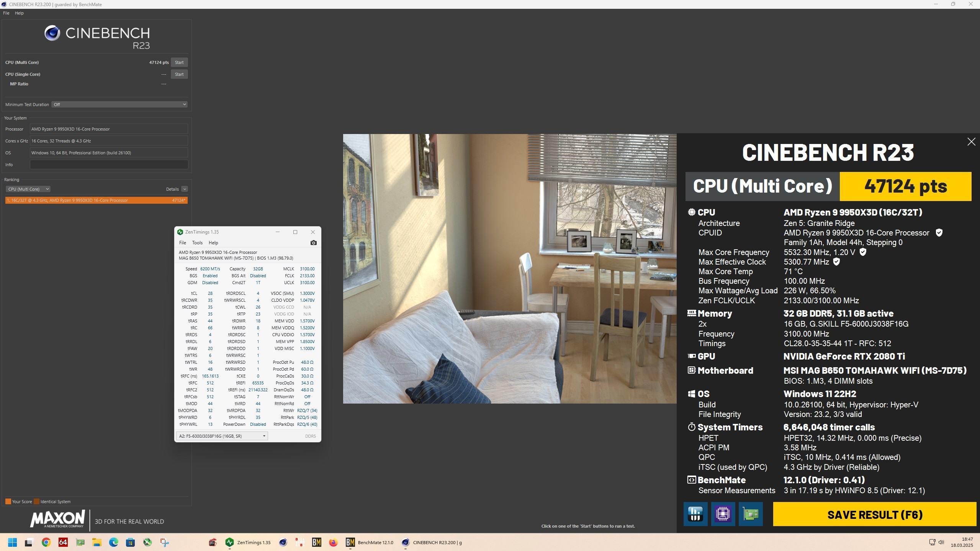
Task: Click the ZenTimings screenshot camera icon
Action: (x=313, y=243)
